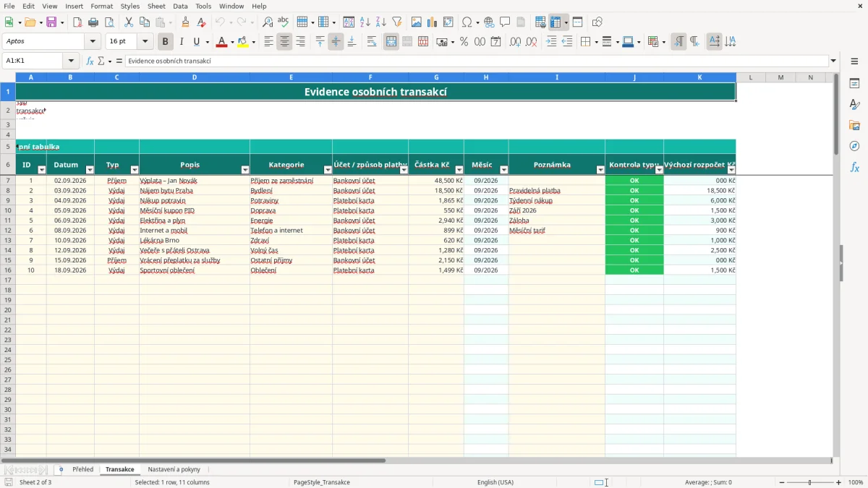
Task: Toggle Freeze Rows and Columns
Action: [x=556, y=22]
